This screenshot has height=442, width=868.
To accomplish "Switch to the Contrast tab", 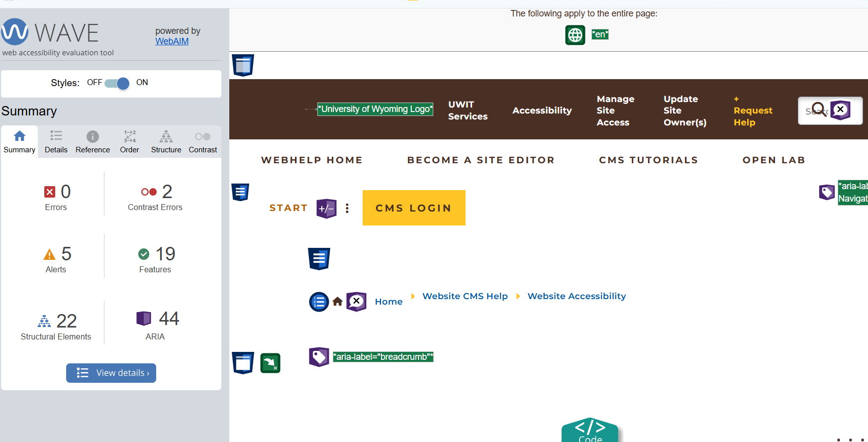I will point(203,142).
